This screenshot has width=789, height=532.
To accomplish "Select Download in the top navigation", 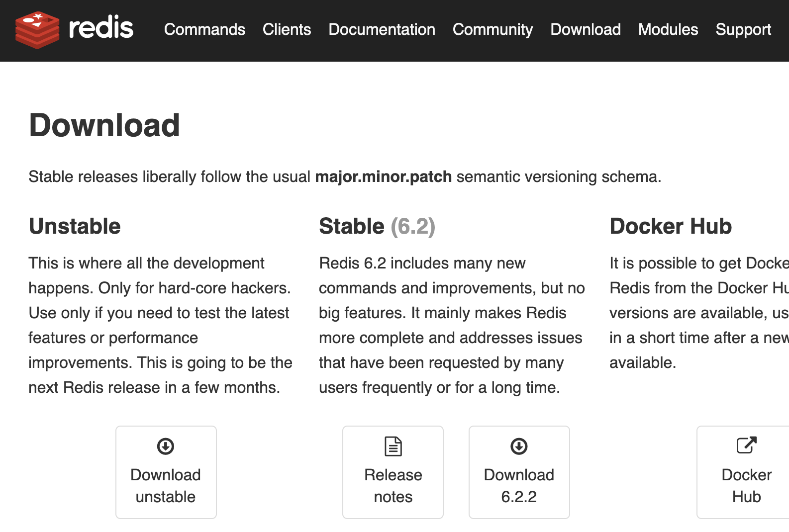I will tap(586, 29).
